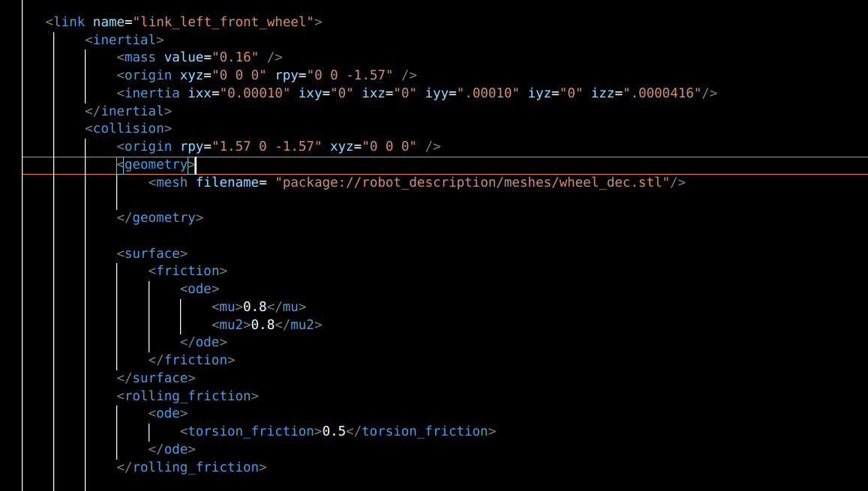Viewport: 868px width, 491px height.
Task: Click the closing inertial tag
Action: 128,111
